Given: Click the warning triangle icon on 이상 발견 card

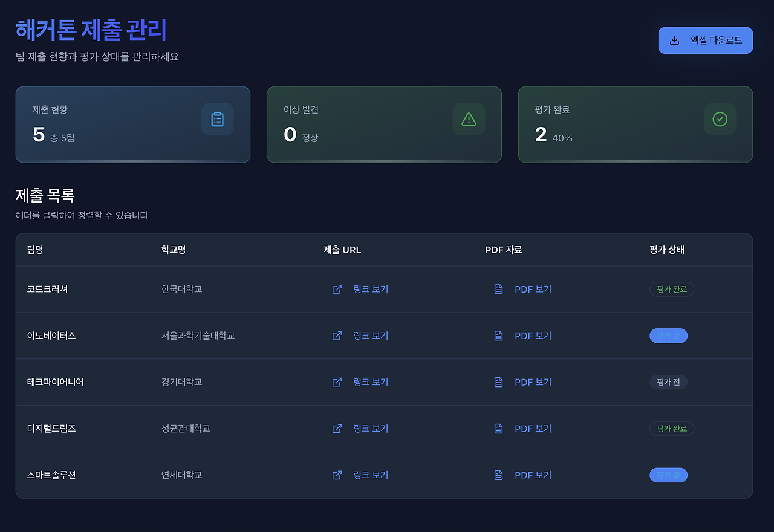Looking at the screenshot, I should [469, 118].
